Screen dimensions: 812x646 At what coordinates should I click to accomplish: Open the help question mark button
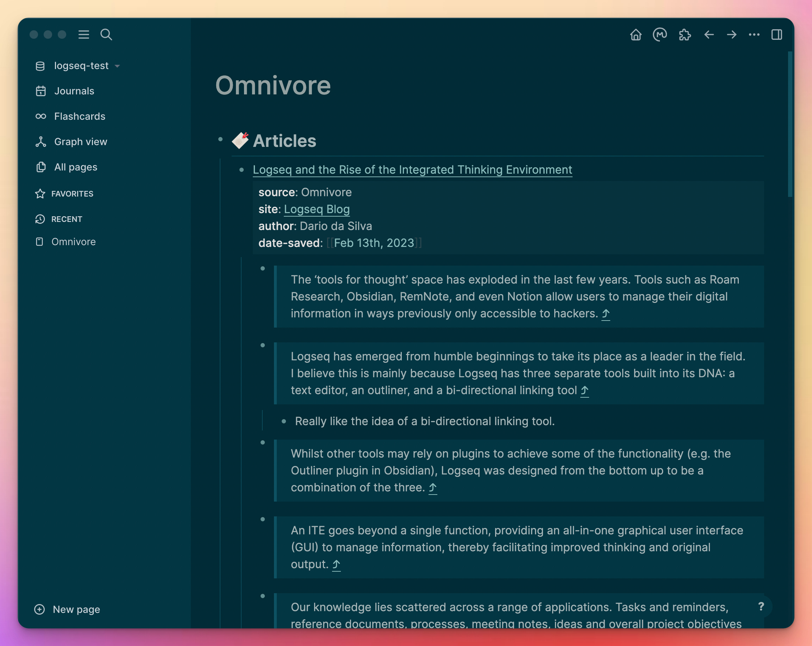click(761, 607)
